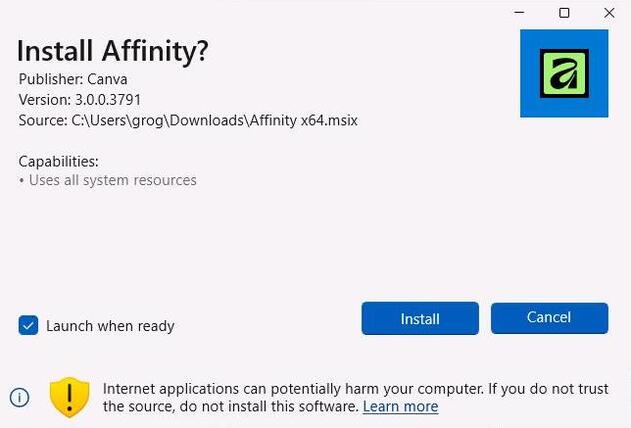Click the yellow warning shield icon
631x428 pixels.
tap(70, 397)
